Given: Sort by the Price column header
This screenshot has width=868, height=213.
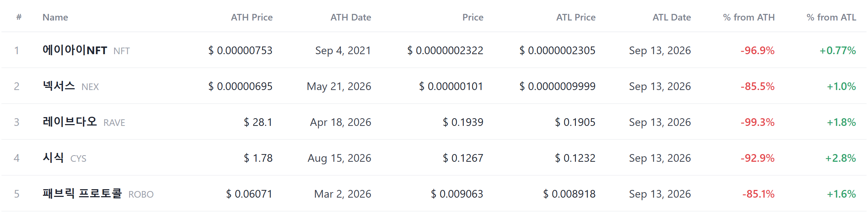Looking at the screenshot, I should 473,17.
